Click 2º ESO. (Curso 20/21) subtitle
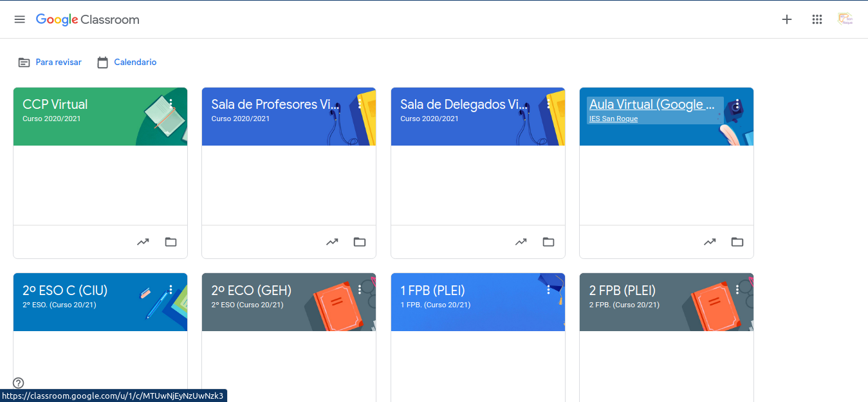The height and width of the screenshot is (402, 868). 59,305
